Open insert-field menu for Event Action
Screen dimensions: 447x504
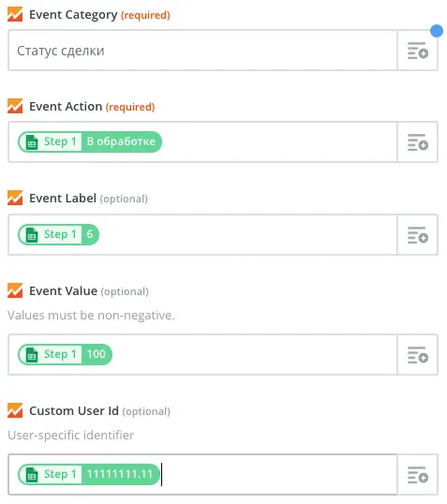tap(417, 142)
